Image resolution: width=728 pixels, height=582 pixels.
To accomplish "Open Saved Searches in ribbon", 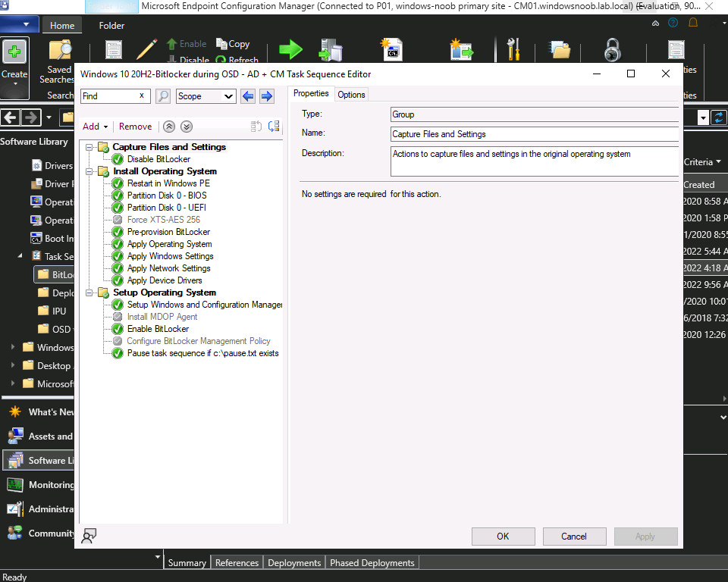I will point(58,62).
